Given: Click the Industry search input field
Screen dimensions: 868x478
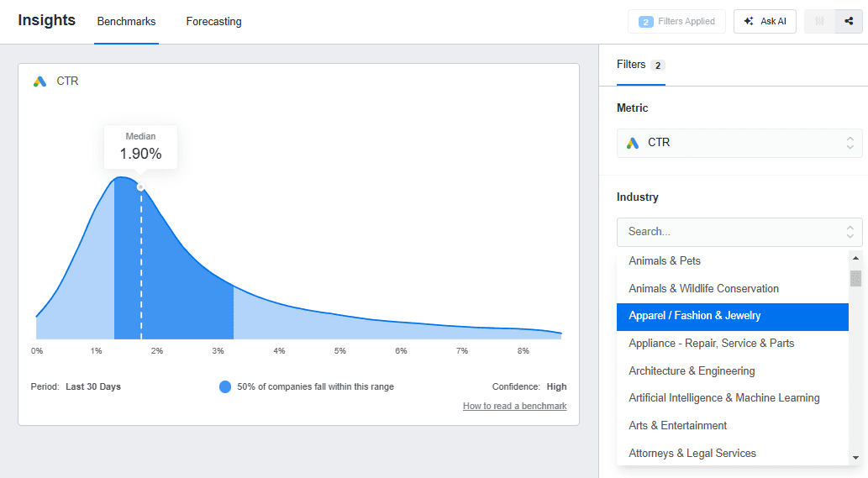Looking at the screenshot, I should coord(727,232).
